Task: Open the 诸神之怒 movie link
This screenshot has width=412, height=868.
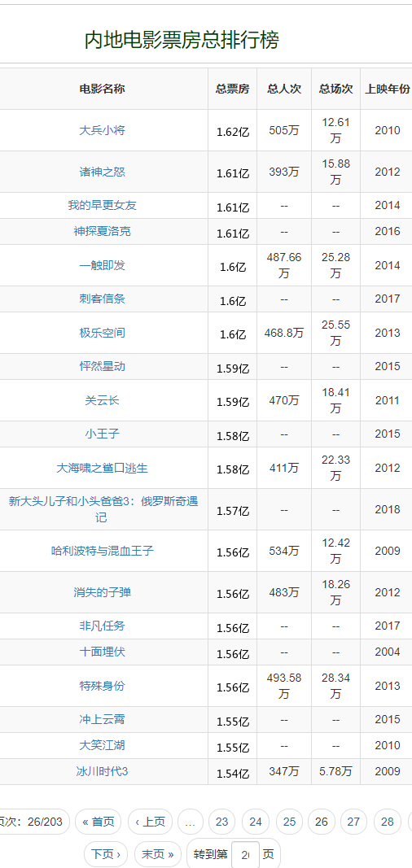Action: pos(103,172)
